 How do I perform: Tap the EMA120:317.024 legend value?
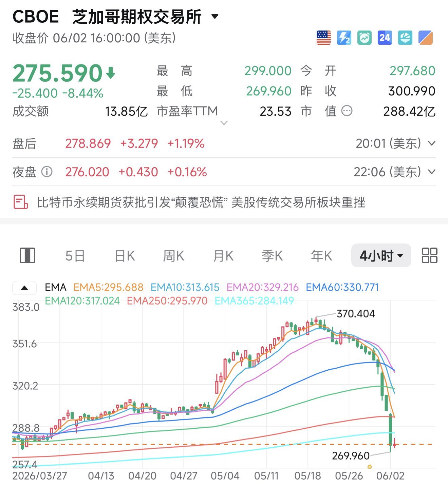[x=82, y=301]
